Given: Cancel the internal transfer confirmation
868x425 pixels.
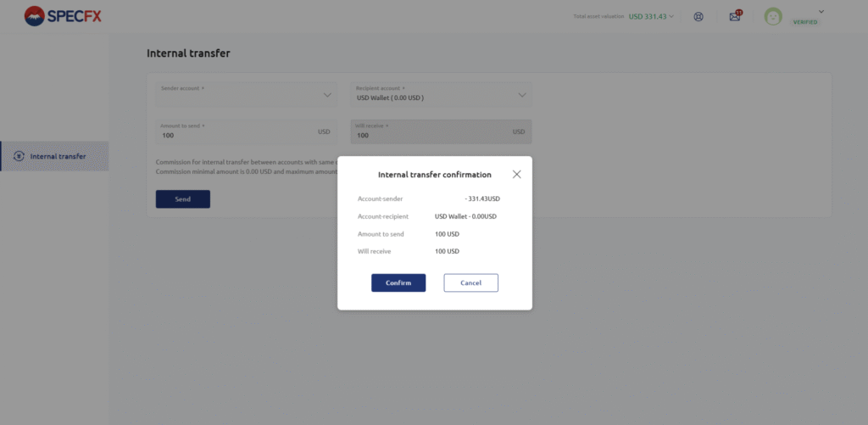Looking at the screenshot, I should (x=470, y=282).
